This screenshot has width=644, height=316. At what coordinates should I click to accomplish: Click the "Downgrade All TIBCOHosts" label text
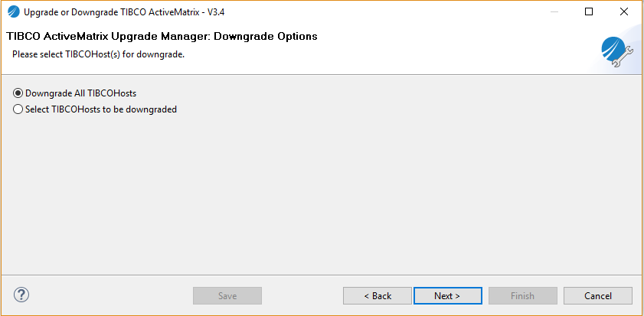tap(80, 93)
